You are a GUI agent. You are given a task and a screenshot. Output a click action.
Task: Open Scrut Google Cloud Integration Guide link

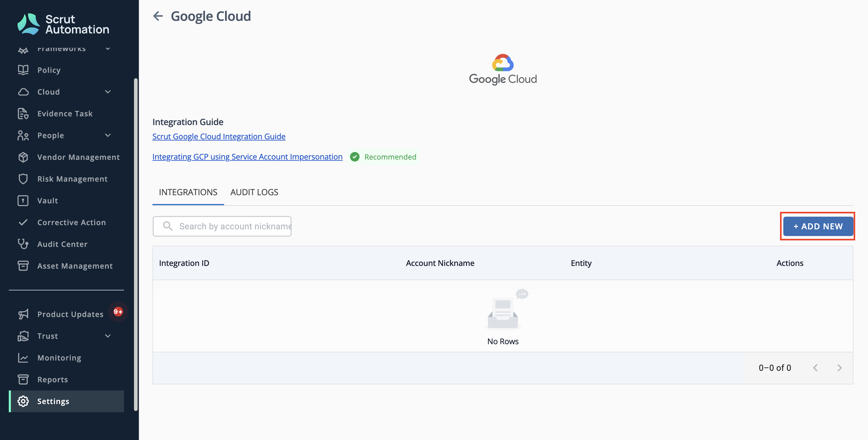tap(219, 136)
